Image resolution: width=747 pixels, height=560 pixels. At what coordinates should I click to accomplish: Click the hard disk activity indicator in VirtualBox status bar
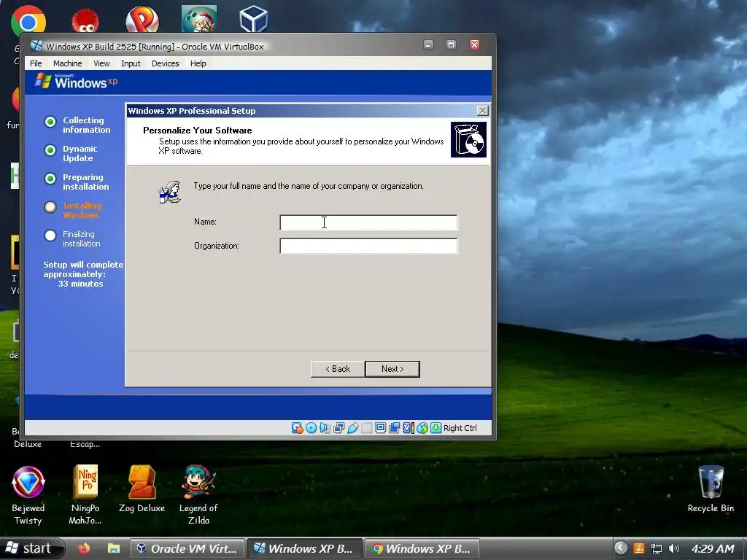pos(298,428)
